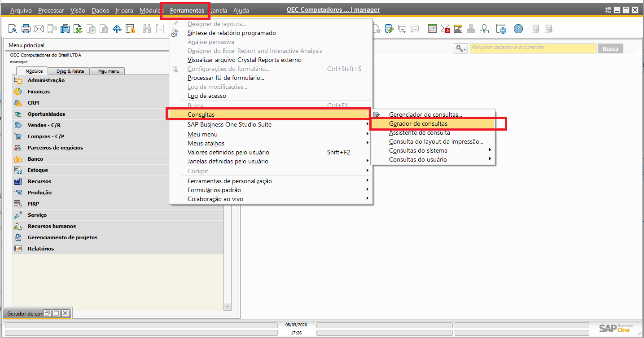Open print preview from the toolbar
Screen dimensions: 644x338
click(x=13, y=29)
